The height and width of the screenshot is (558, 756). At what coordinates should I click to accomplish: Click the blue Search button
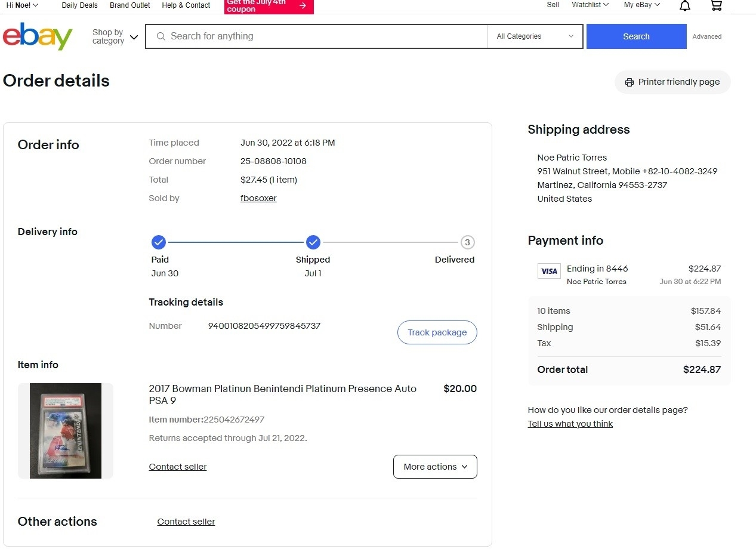pos(636,36)
